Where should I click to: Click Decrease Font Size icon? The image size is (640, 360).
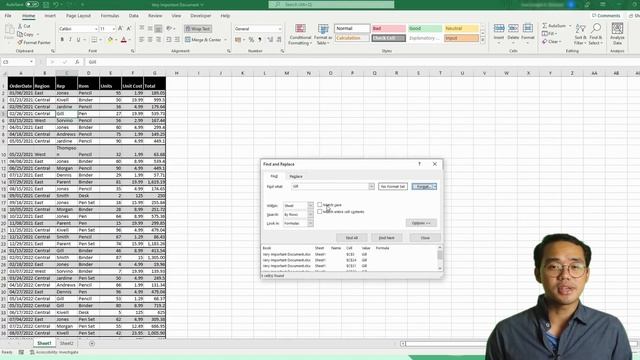coord(129,29)
